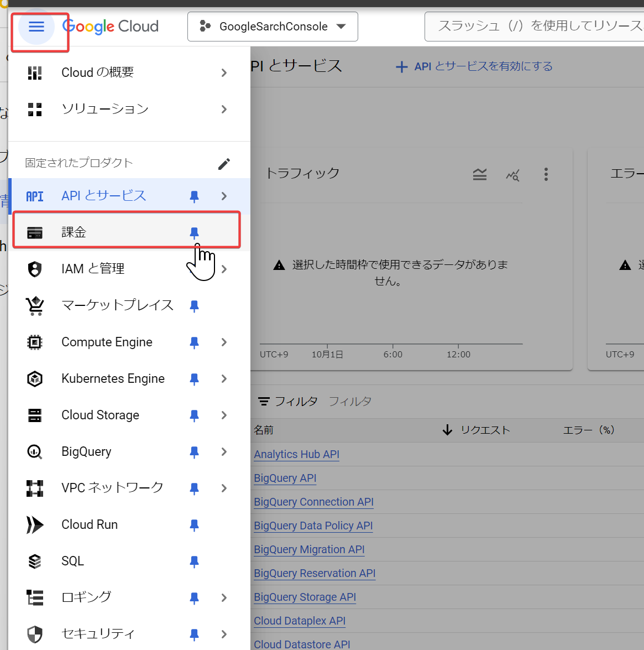644x650 pixels.
Task: Edit pinned products with pencil icon
Action: point(224,164)
